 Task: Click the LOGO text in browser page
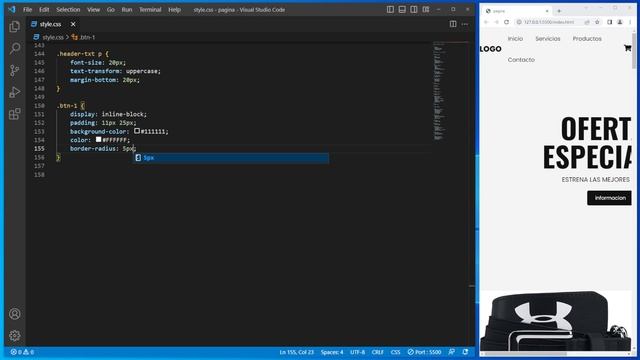pyautogui.click(x=491, y=49)
